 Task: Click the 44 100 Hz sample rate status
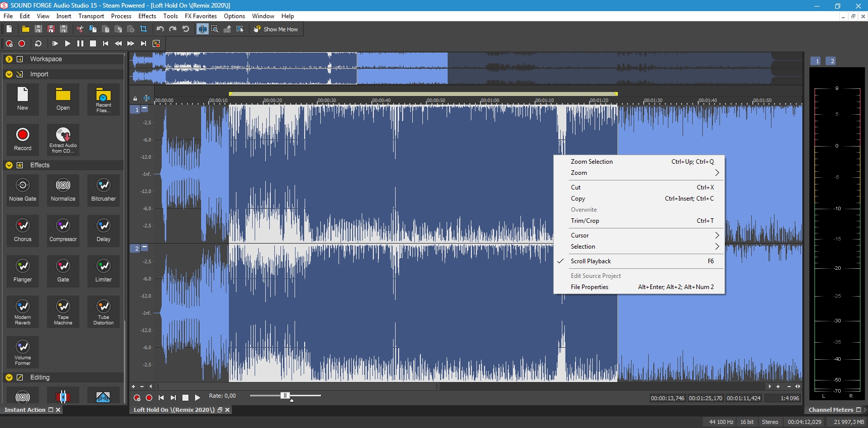(721, 422)
